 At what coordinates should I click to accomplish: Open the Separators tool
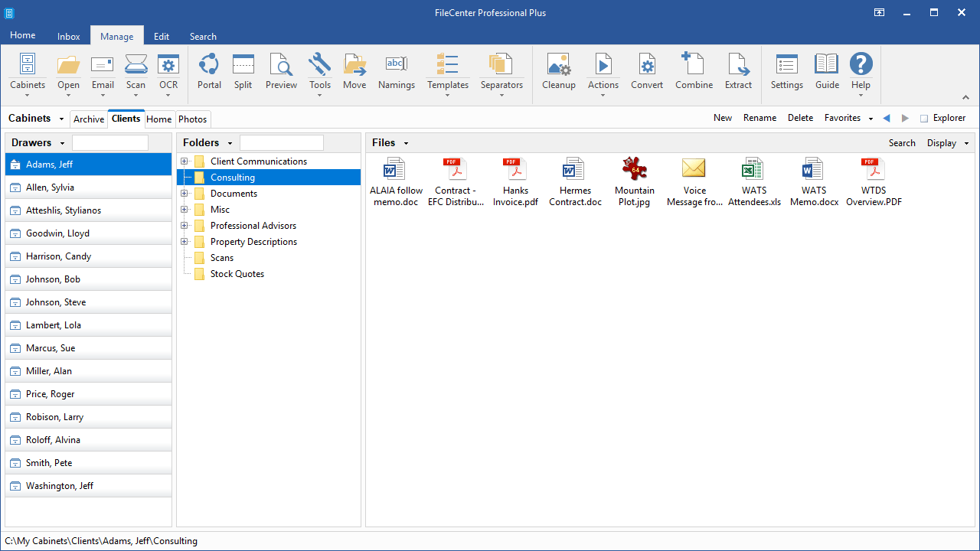point(501,73)
